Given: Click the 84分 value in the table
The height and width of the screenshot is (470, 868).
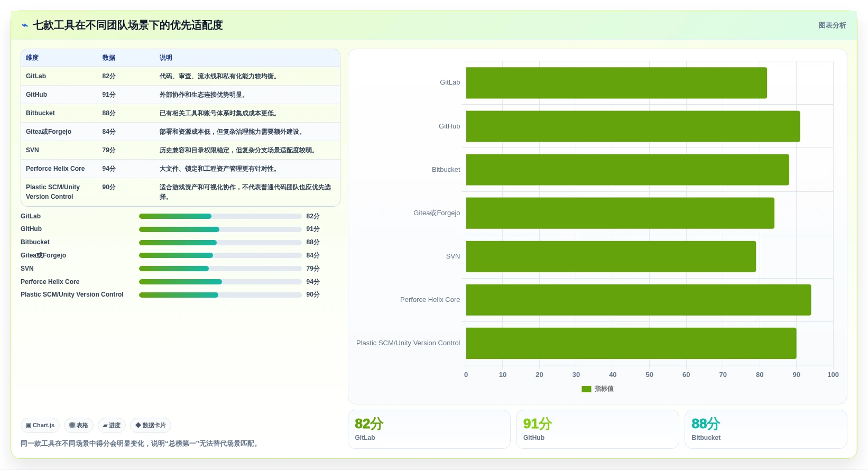Looking at the screenshot, I should [109, 132].
